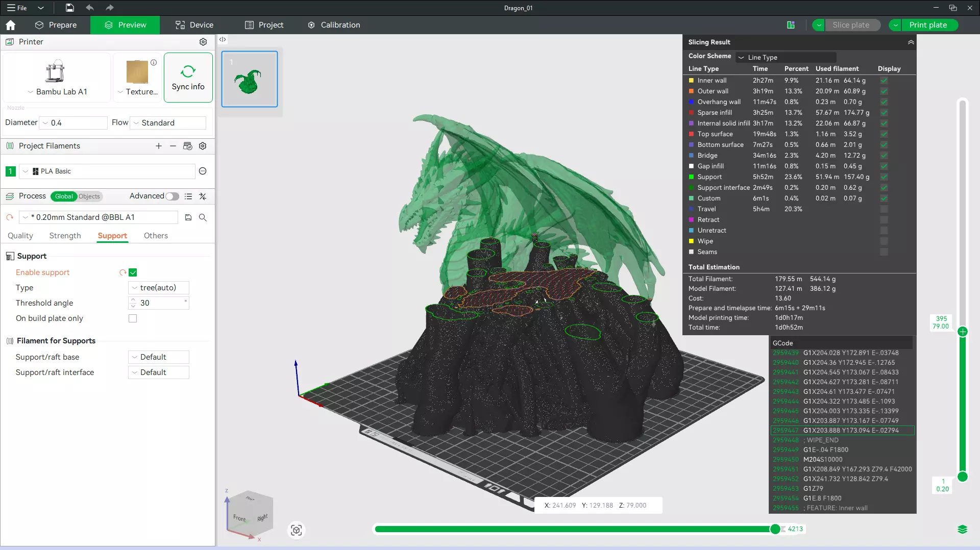Viewport: 980px width, 550px height.
Task: Click the fit camera view icon
Action: [296, 530]
